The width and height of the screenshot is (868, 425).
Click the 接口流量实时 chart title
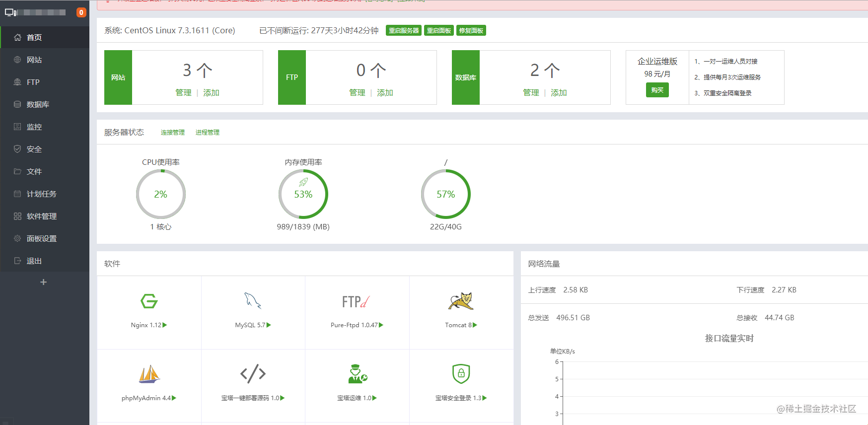coord(729,338)
